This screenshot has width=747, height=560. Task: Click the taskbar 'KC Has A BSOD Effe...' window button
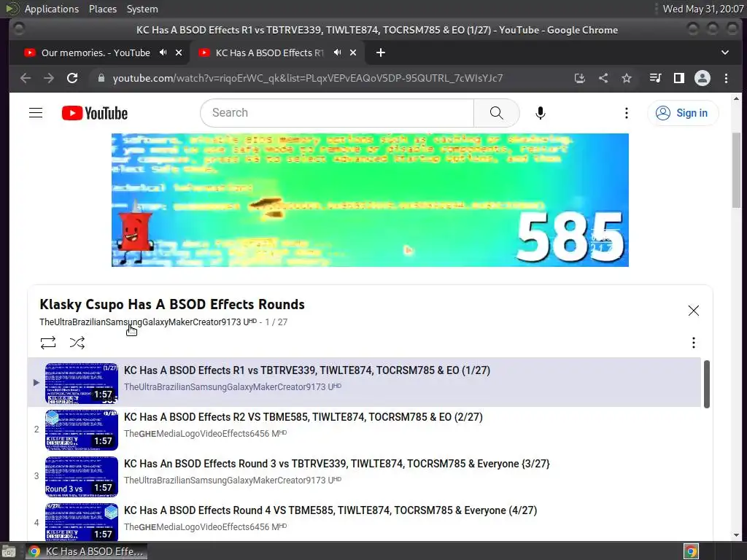(x=86, y=551)
